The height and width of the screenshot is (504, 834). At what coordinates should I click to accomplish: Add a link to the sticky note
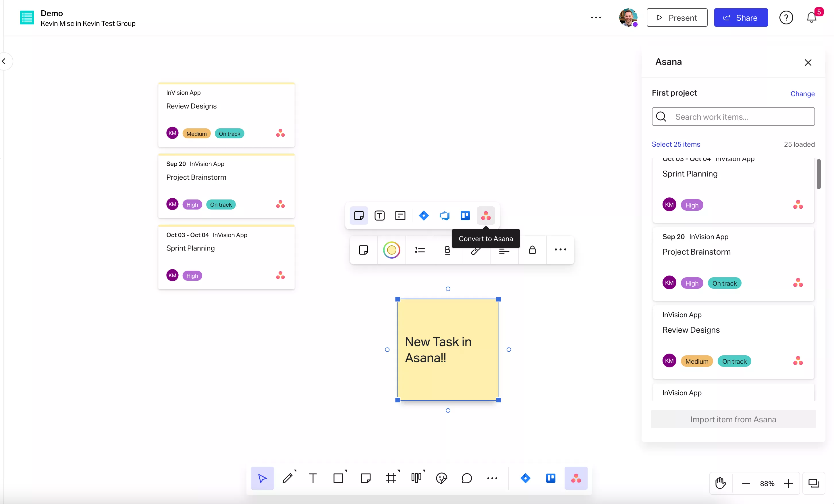[476, 250]
